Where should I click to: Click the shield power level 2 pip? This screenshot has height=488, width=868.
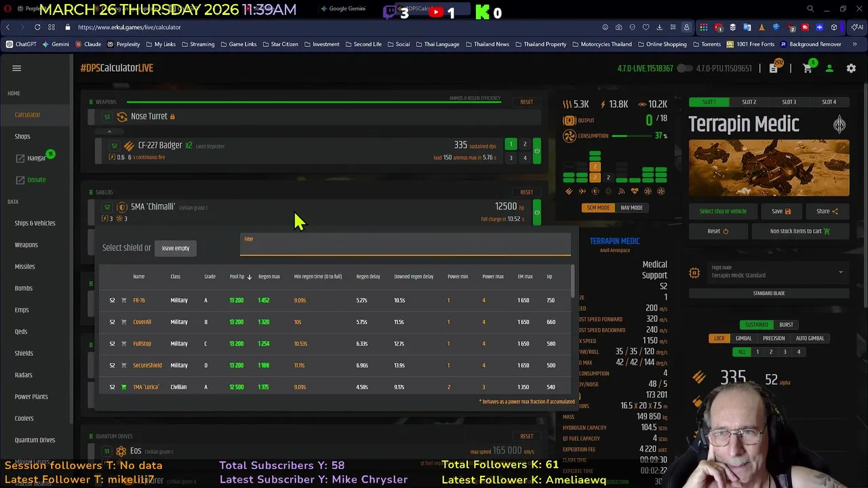coord(595,167)
